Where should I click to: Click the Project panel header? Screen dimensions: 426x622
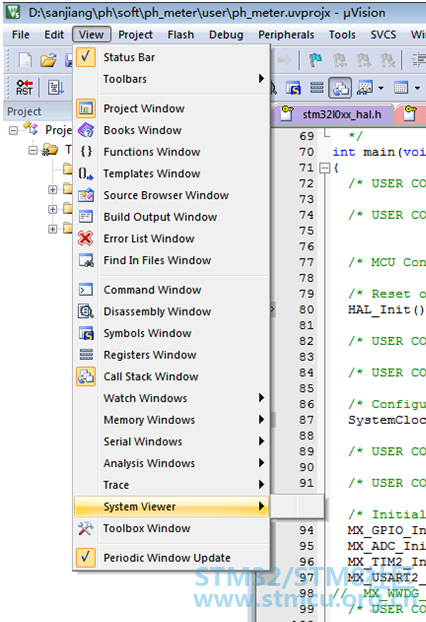click(38, 111)
